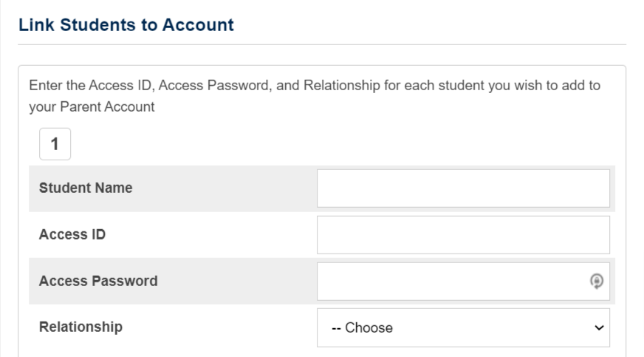Click the password key icon in Access Password
This screenshot has height=357, width=644.
pos(596,281)
